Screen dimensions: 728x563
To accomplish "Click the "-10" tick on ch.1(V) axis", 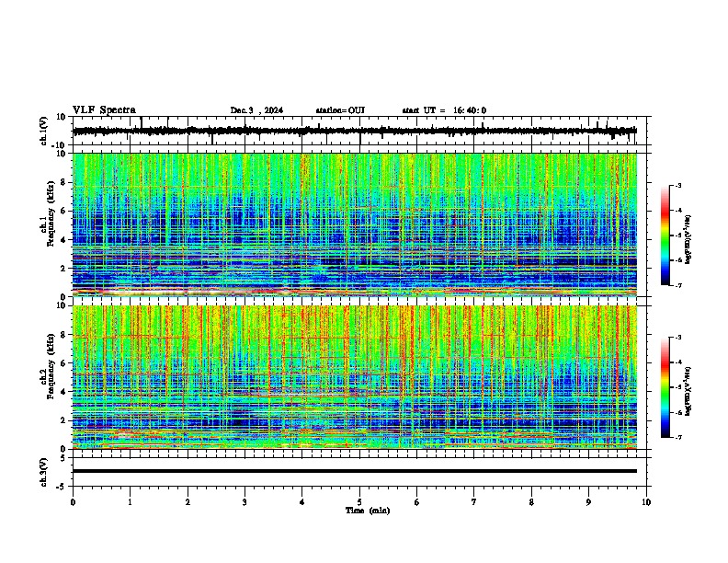I will (60, 145).
